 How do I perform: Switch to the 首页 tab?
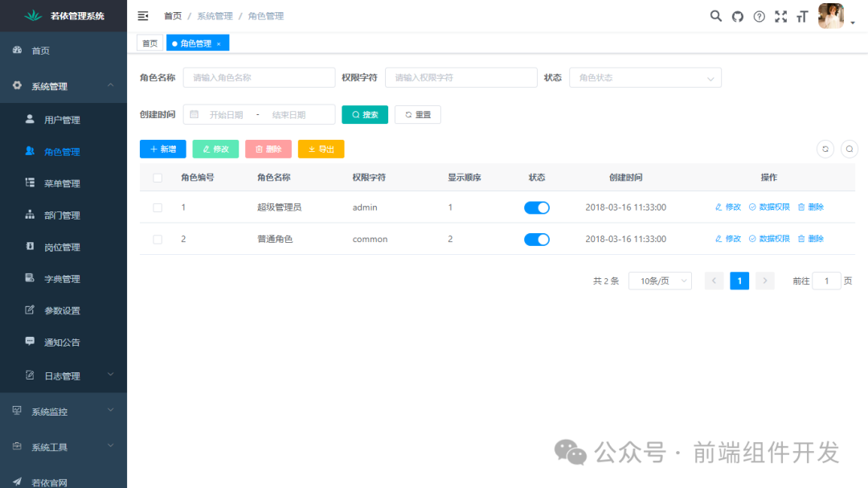[149, 43]
